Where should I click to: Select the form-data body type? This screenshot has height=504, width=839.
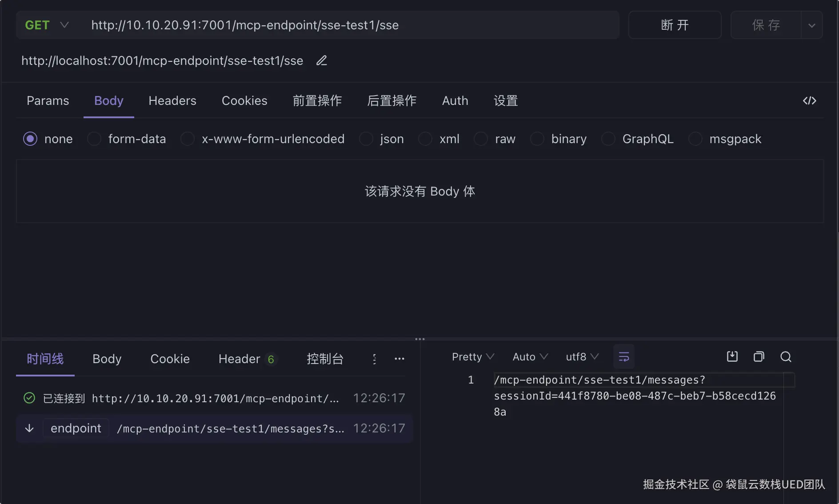(x=94, y=139)
